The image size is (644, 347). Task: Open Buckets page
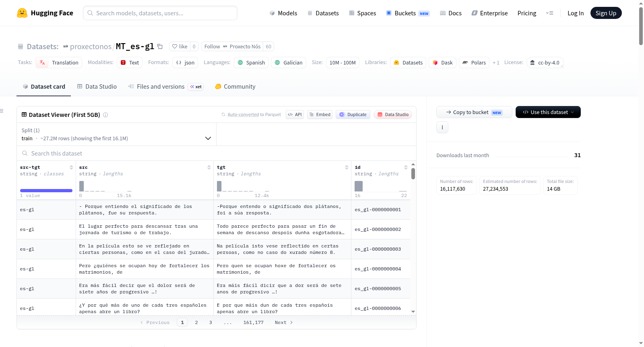pyautogui.click(x=408, y=13)
